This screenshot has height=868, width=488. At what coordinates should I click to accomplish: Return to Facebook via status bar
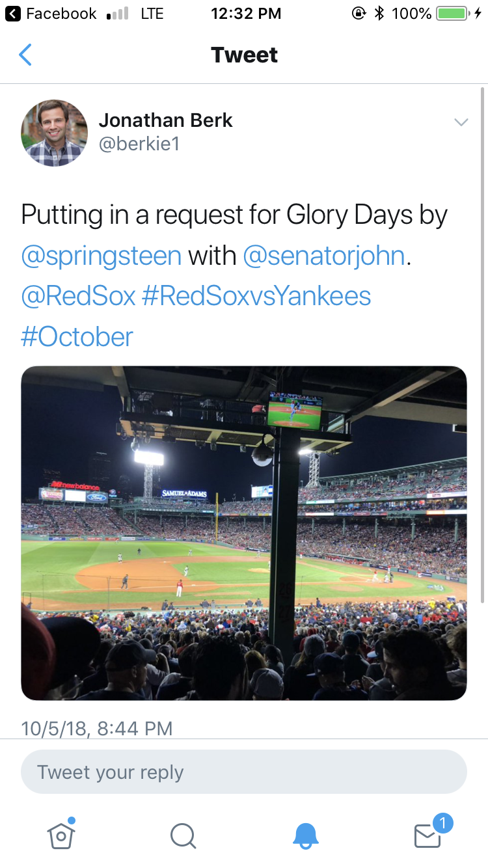click(52, 14)
